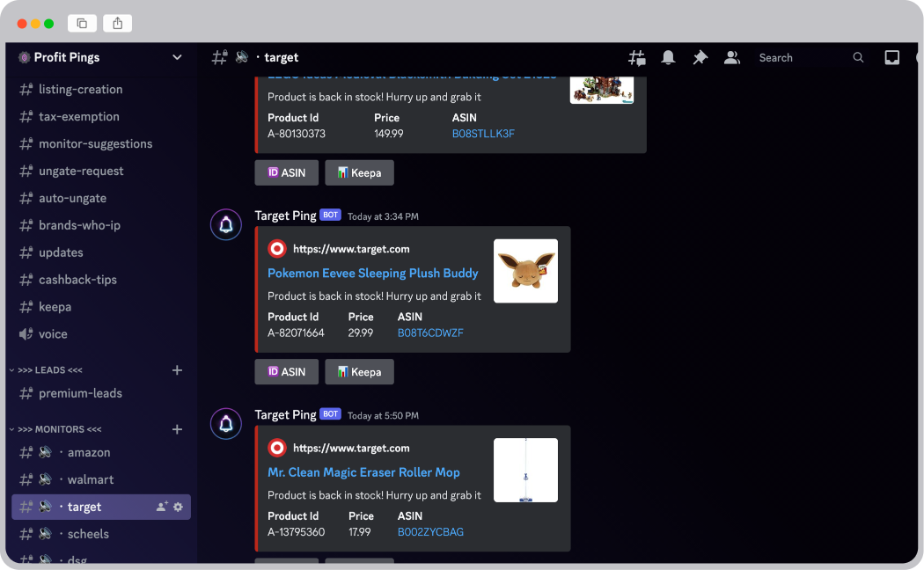Viewport: 924px width, 570px height.
Task: Open the premium-leads channel
Action: click(80, 393)
